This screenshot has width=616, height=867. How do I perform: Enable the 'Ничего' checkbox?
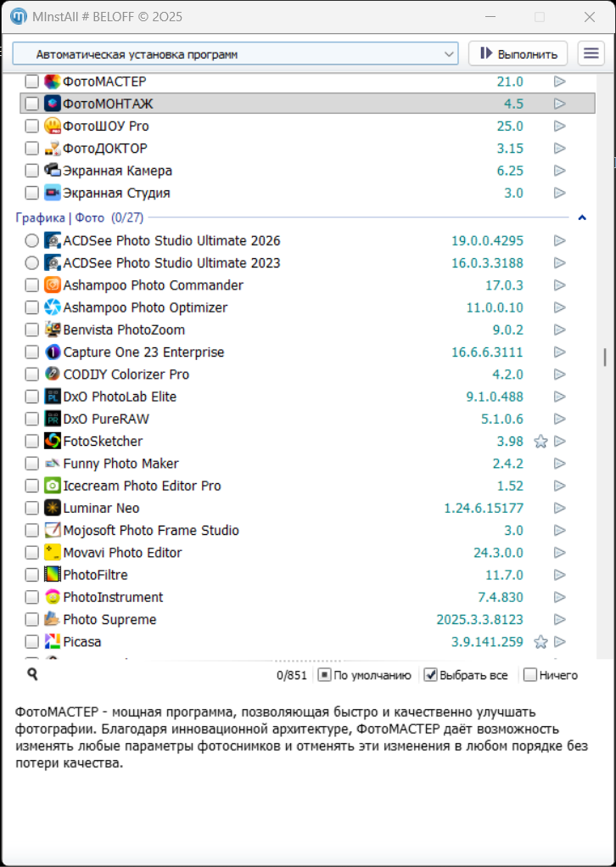point(530,675)
